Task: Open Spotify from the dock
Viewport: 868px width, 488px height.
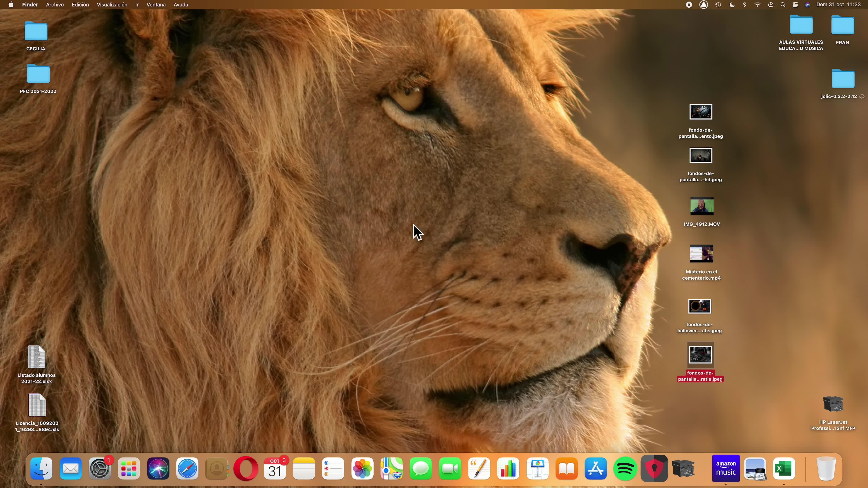Action: pyautogui.click(x=625, y=469)
